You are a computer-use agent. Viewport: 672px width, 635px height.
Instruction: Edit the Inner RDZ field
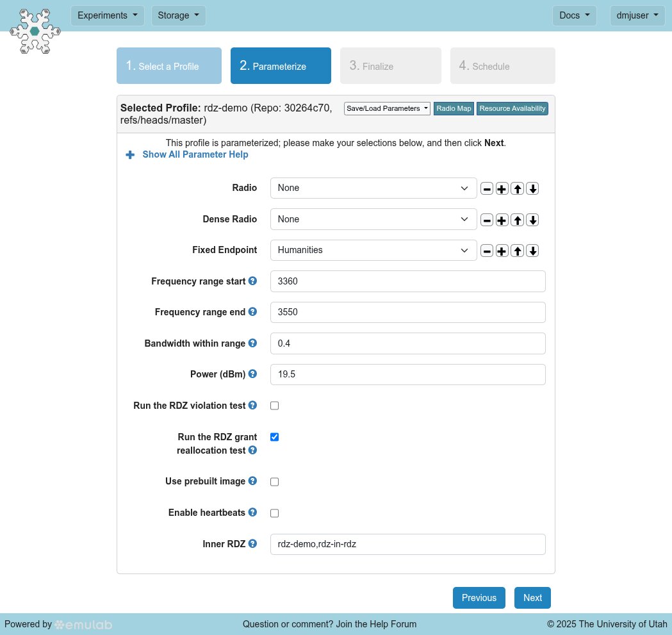pos(407,544)
